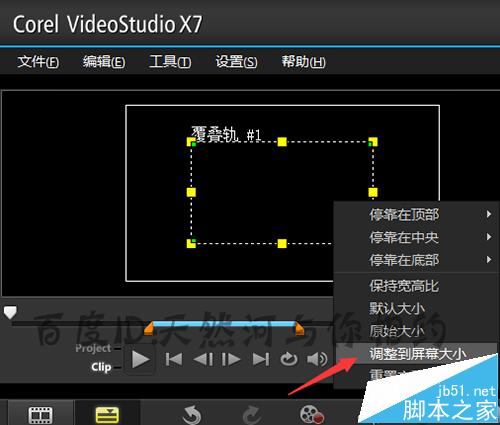500x425 pixels.
Task: Switch to Timeline view
Action: [107, 415]
